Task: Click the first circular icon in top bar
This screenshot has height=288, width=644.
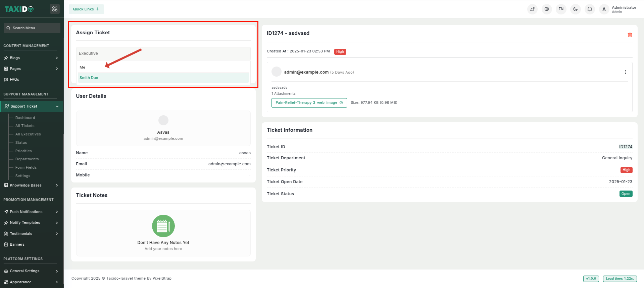Action: 532,9
